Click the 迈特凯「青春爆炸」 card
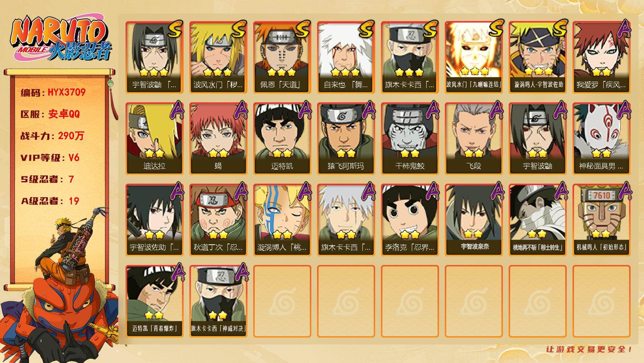Screen dimensions: 644x363 coord(154,301)
